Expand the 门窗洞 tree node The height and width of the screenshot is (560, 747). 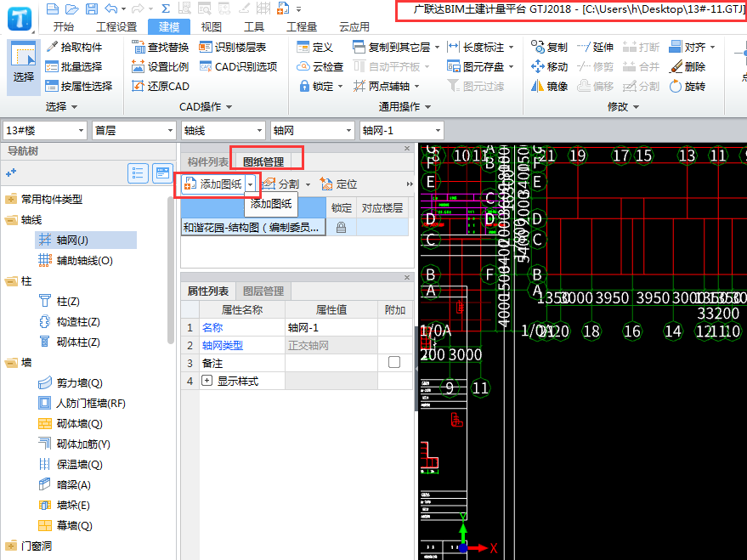(x=11, y=546)
